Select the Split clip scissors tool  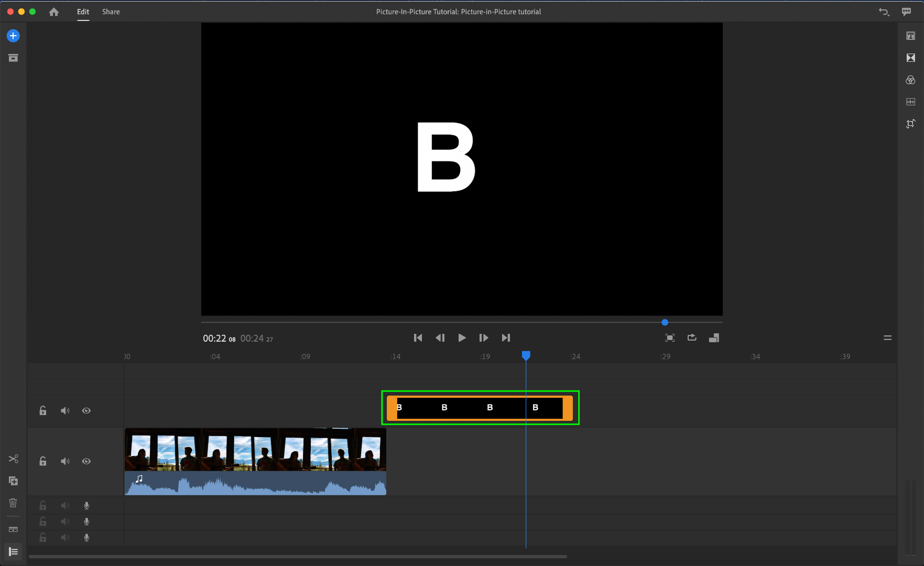pos(13,459)
